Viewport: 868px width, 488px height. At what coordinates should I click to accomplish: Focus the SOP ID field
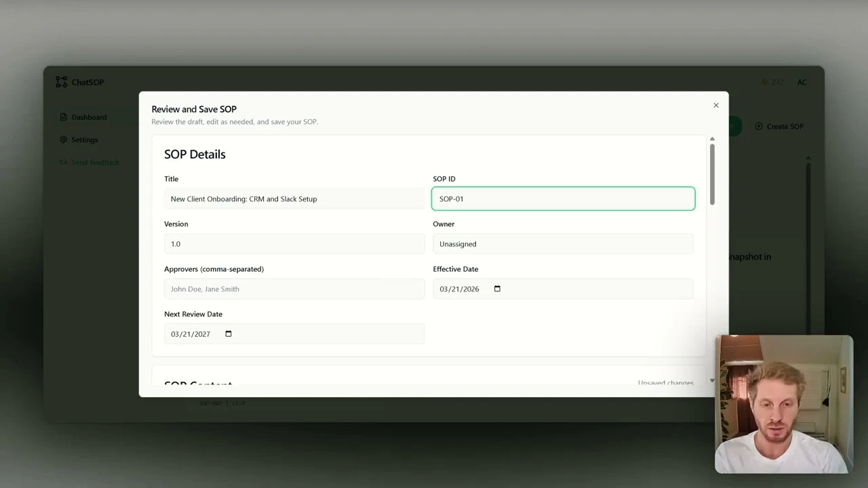[x=563, y=199]
